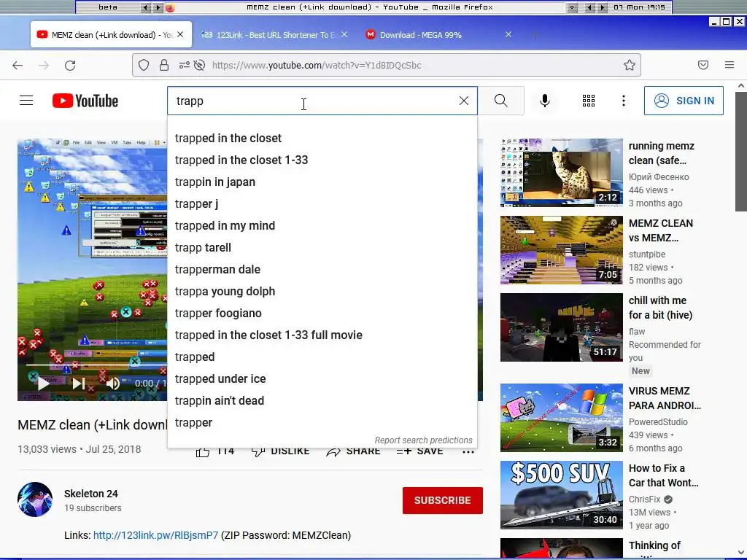Choose the 'trapper foogiano' suggestion
Screen dimensions: 747x560
322,314
